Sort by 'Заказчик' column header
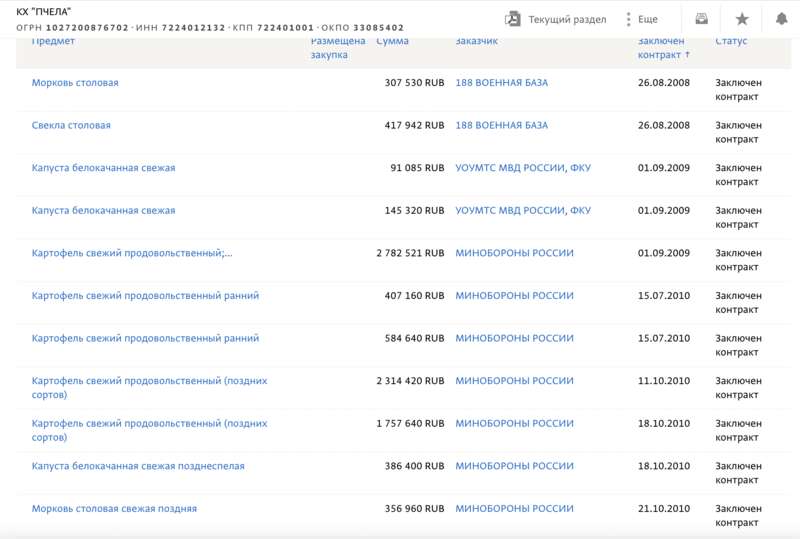The height and width of the screenshot is (539, 800). click(477, 41)
